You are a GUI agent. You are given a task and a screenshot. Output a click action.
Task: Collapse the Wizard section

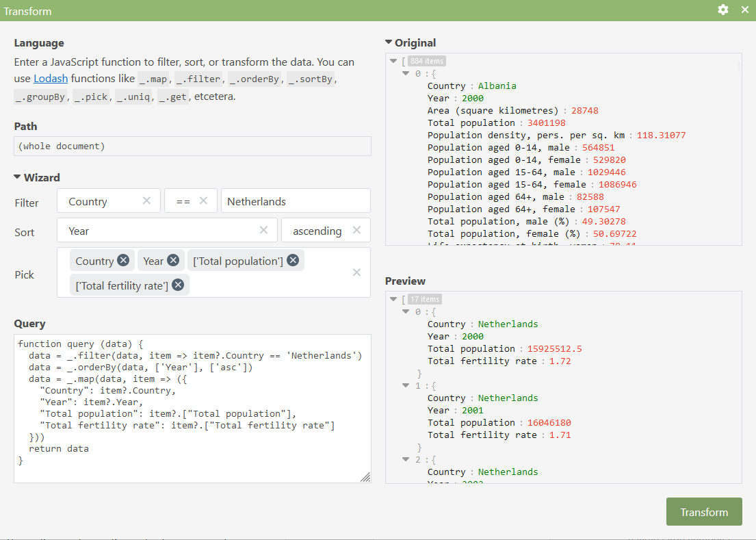pyautogui.click(x=17, y=177)
